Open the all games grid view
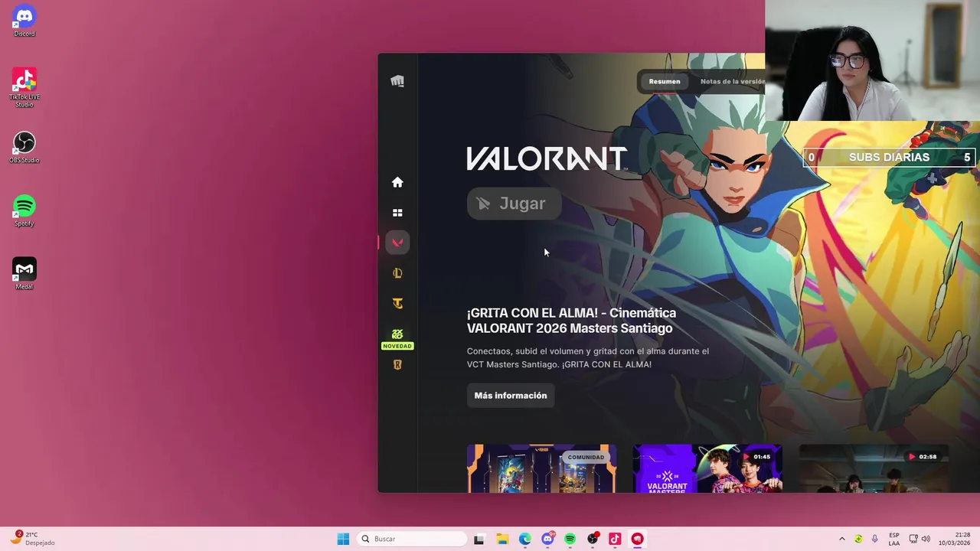Viewport: 980px width, 551px height. pyautogui.click(x=397, y=213)
